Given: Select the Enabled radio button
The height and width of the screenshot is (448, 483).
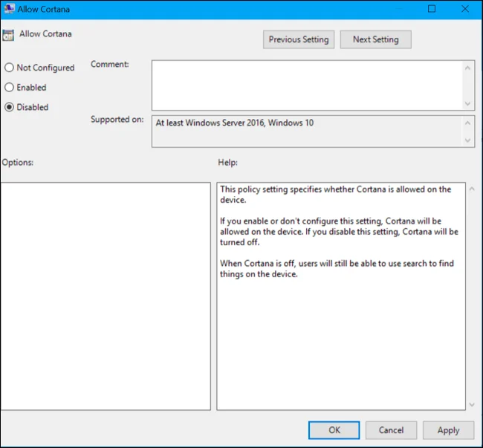Looking at the screenshot, I should (9, 87).
